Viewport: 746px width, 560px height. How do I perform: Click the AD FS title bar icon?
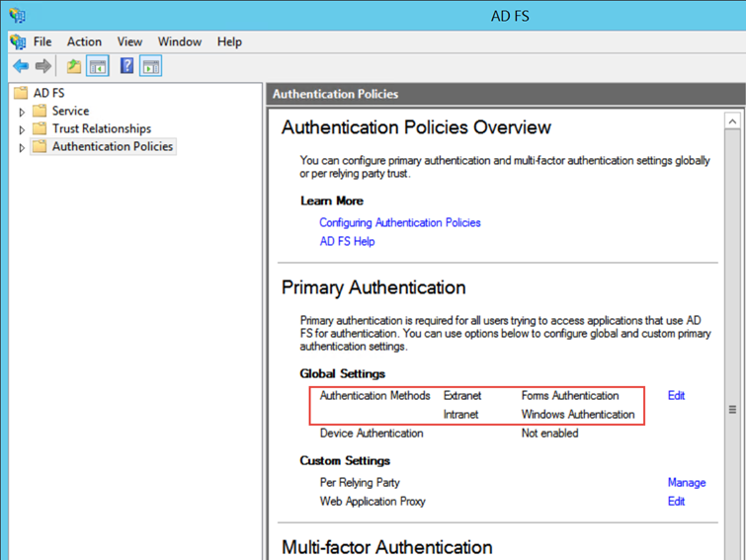pos(18,16)
